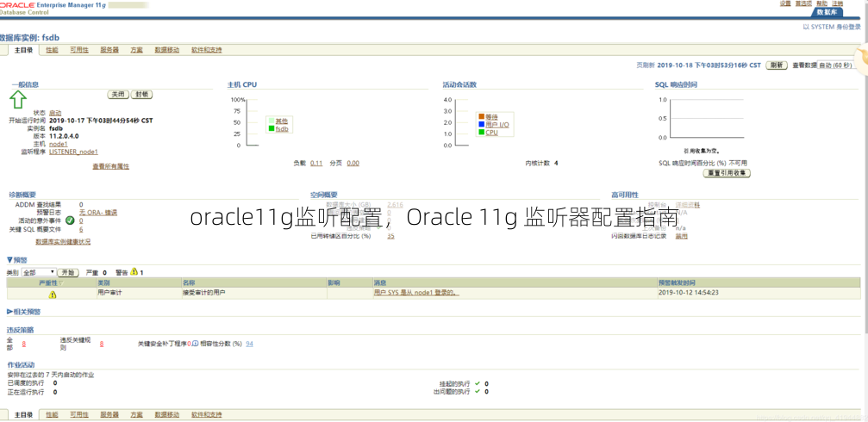Open the bottom 服务器 tab link
Image resolution: width=868 pixels, height=422 pixels.
point(109,414)
